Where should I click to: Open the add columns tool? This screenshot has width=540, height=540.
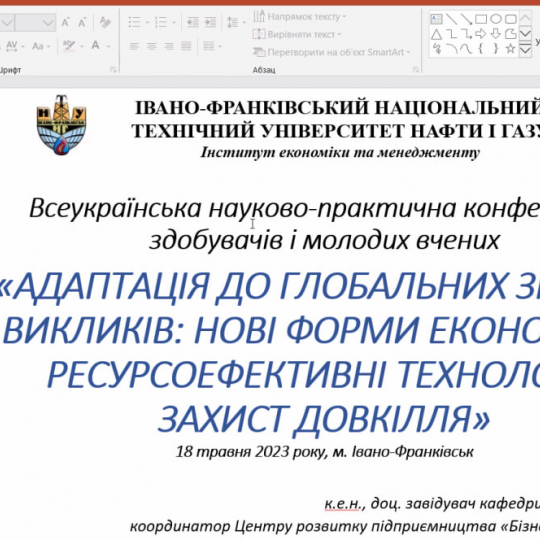click(209, 46)
